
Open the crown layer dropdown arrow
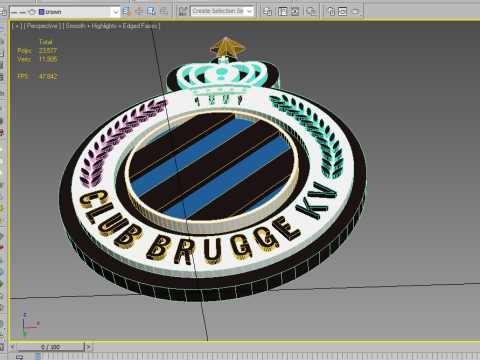pos(115,12)
